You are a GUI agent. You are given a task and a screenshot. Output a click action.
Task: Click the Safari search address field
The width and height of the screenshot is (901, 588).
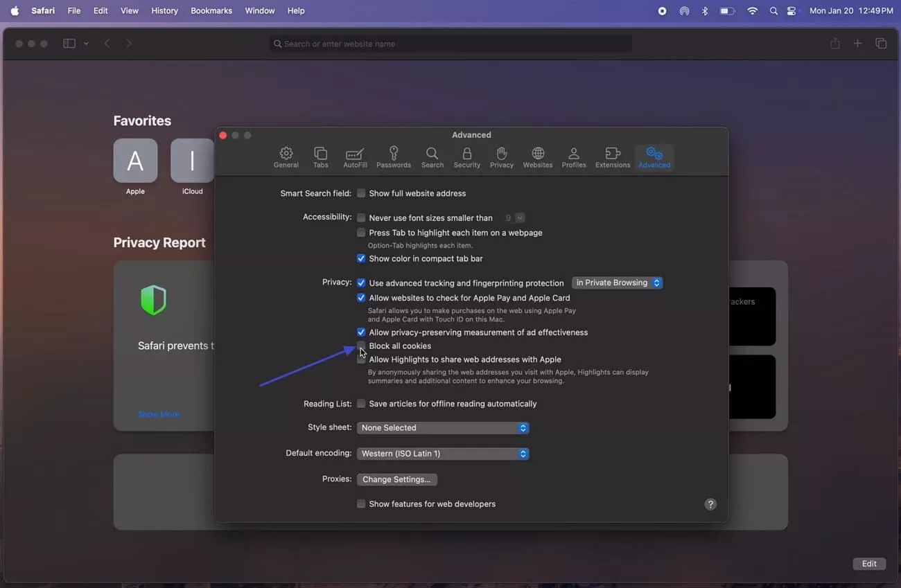pyautogui.click(x=450, y=43)
